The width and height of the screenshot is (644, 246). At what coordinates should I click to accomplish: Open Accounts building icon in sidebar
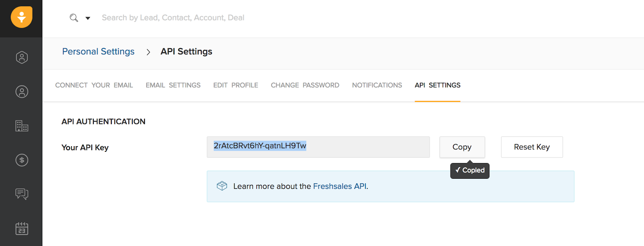tap(22, 126)
